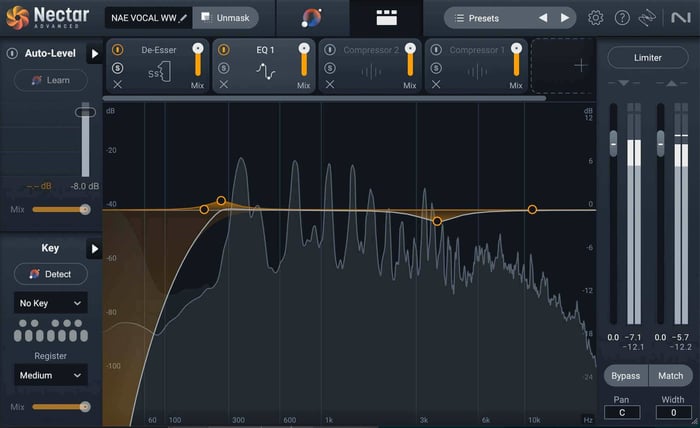Select the Compressor 2 waveform icon
Image resolution: width=700 pixels, height=428 pixels.
tap(371, 72)
